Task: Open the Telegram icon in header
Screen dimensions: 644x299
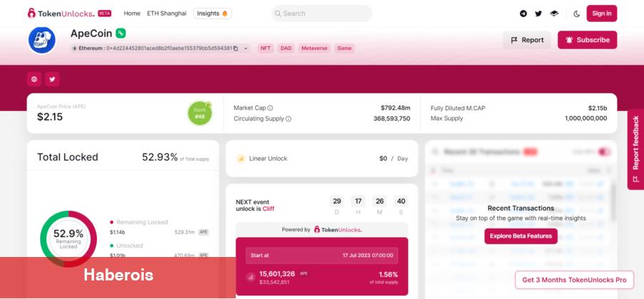Action: pyautogui.click(x=523, y=14)
